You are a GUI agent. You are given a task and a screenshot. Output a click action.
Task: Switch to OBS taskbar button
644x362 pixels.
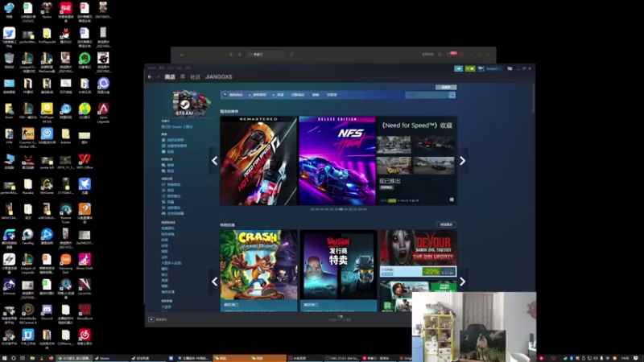(341, 358)
